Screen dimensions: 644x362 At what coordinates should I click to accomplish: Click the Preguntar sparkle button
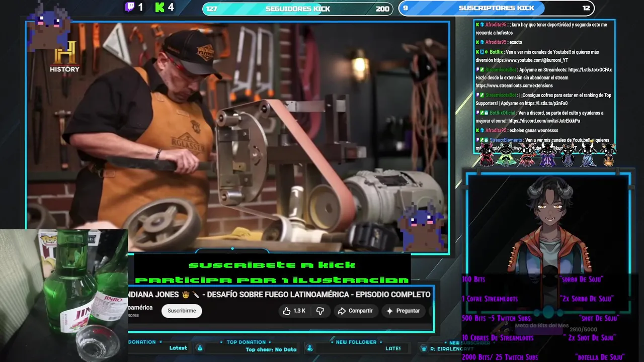tap(403, 311)
